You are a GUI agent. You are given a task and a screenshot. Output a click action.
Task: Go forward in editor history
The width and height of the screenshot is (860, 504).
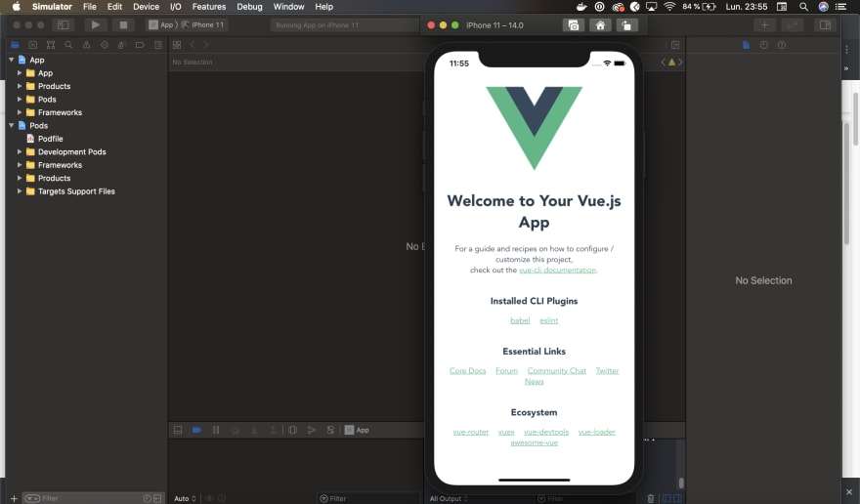point(206,45)
